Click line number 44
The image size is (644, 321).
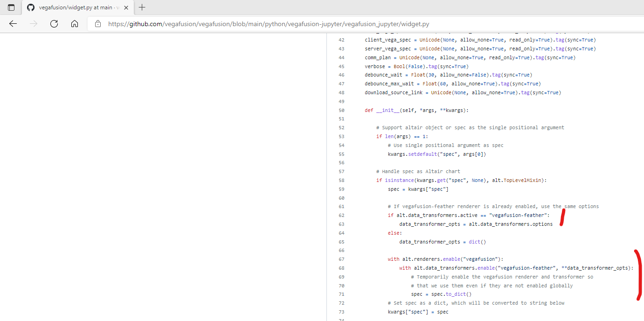tap(341, 57)
